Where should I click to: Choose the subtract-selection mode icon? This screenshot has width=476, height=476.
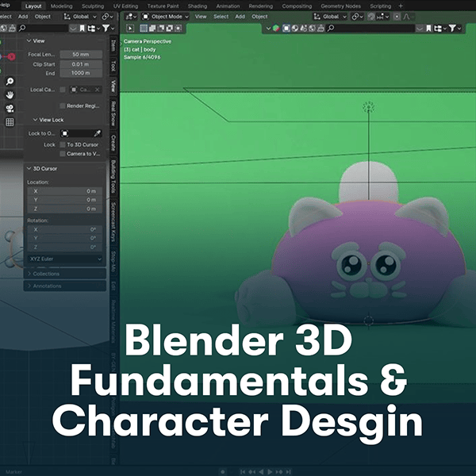161,29
